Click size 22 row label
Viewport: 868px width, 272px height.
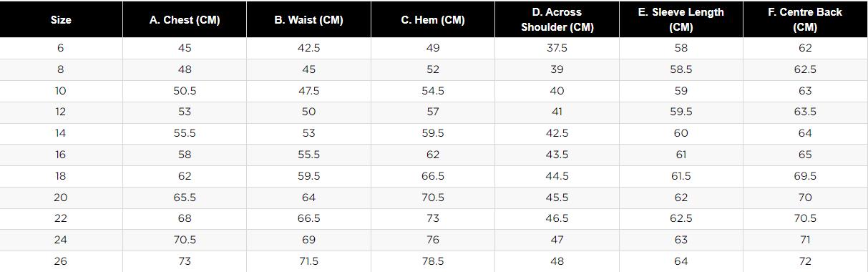pos(61,218)
